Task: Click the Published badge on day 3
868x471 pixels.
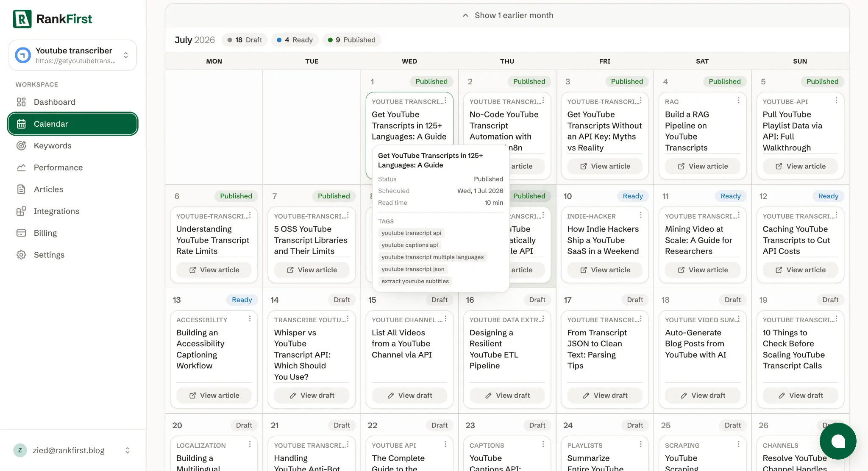Action: [x=627, y=81]
